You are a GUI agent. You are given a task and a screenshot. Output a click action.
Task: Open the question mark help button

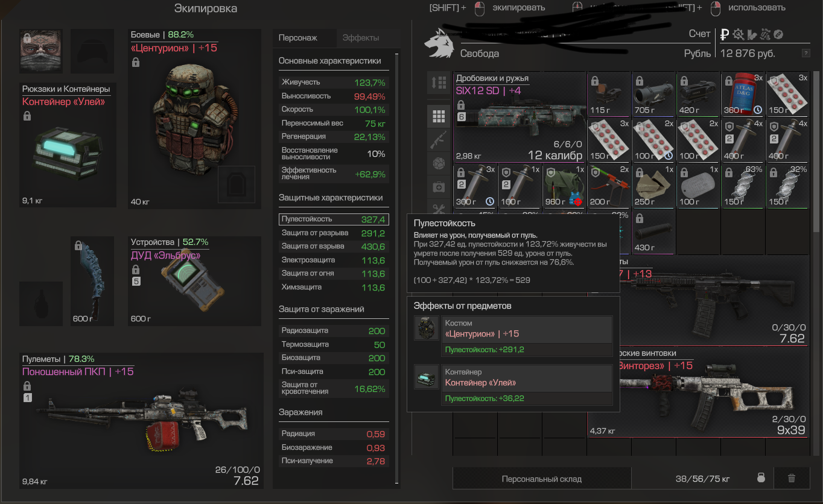coord(806,53)
